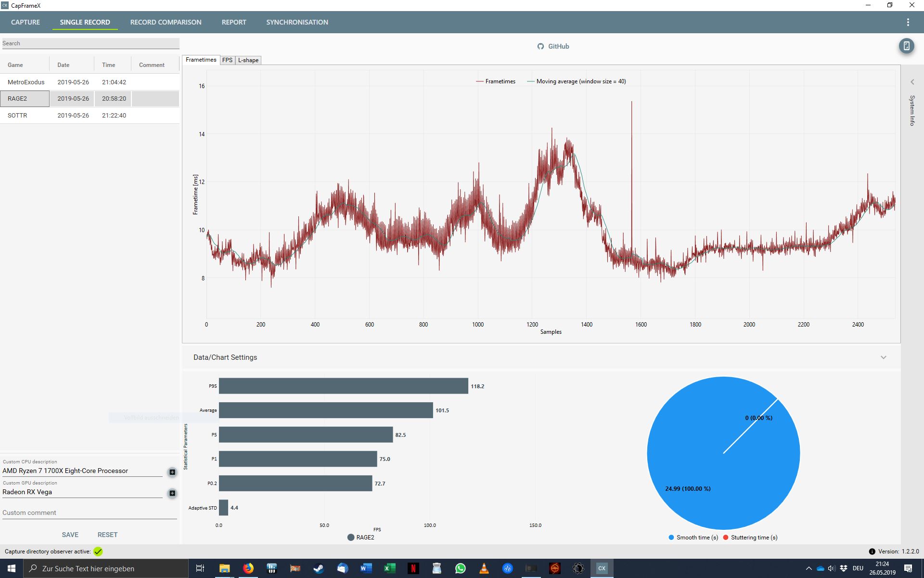This screenshot has height=578, width=924.
Task: Open the Thunderbird mail icon in the taskbar
Action: (x=342, y=568)
